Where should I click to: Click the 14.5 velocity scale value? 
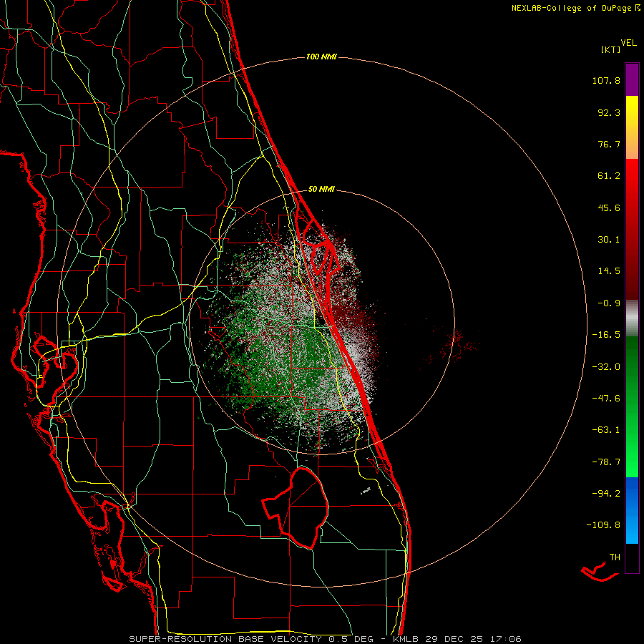point(609,271)
